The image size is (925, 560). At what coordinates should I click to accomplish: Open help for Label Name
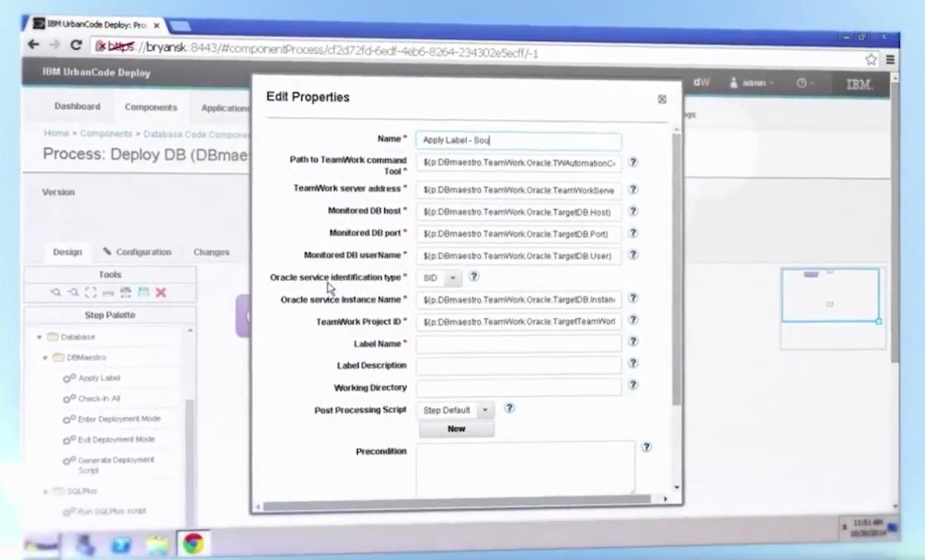[633, 342]
